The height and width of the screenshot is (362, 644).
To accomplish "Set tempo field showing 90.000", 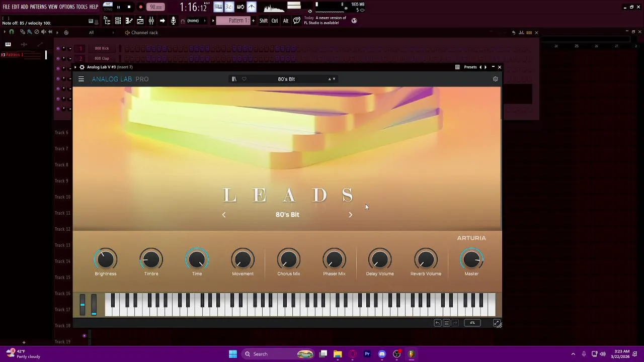I will (156, 7).
